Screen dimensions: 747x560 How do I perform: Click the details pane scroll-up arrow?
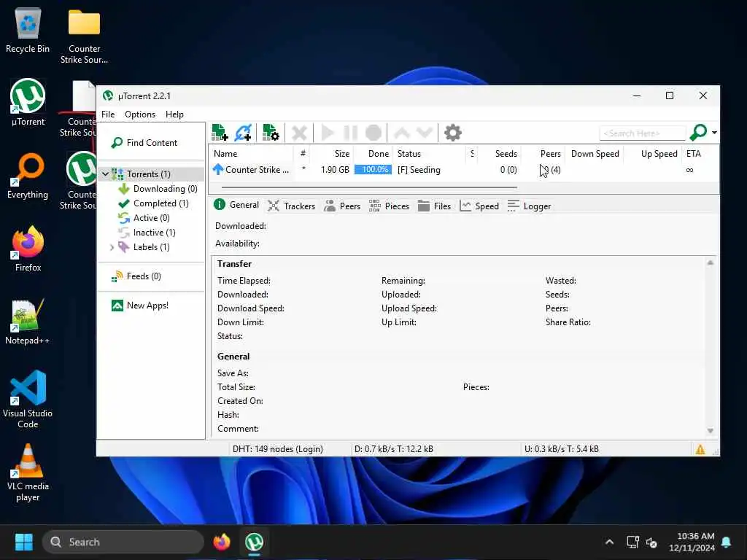(x=710, y=262)
